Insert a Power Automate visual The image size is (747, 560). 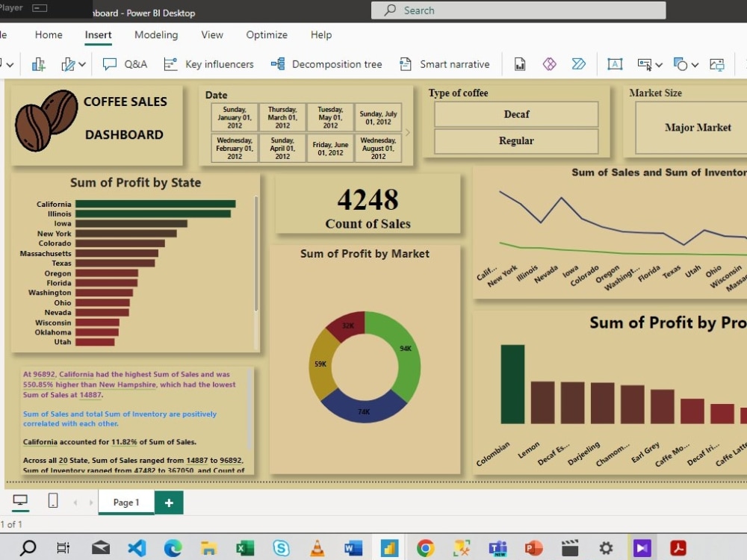pyautogui.click(x=580, y=64)
